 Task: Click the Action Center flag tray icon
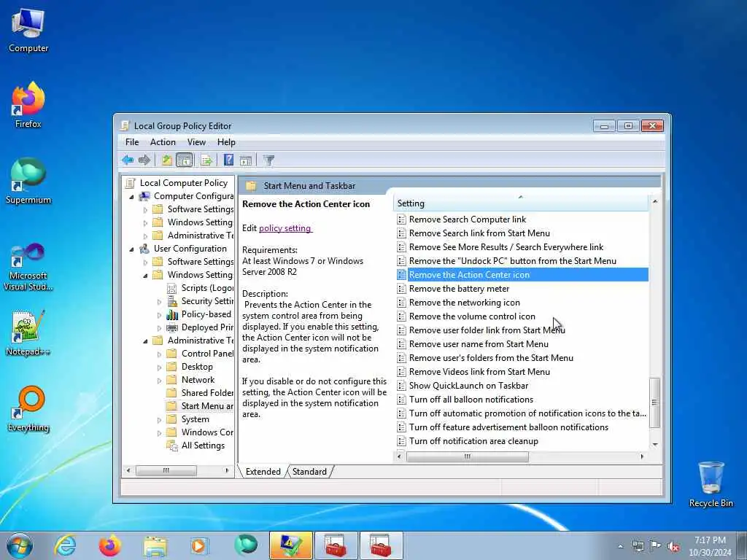point(656,546)
